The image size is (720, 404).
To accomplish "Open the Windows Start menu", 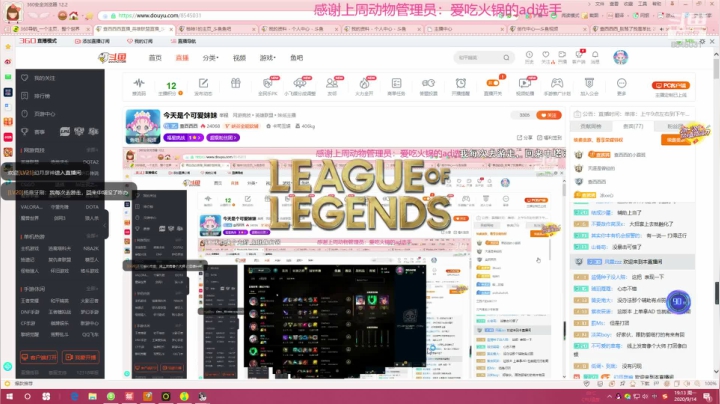I will 9,396.
